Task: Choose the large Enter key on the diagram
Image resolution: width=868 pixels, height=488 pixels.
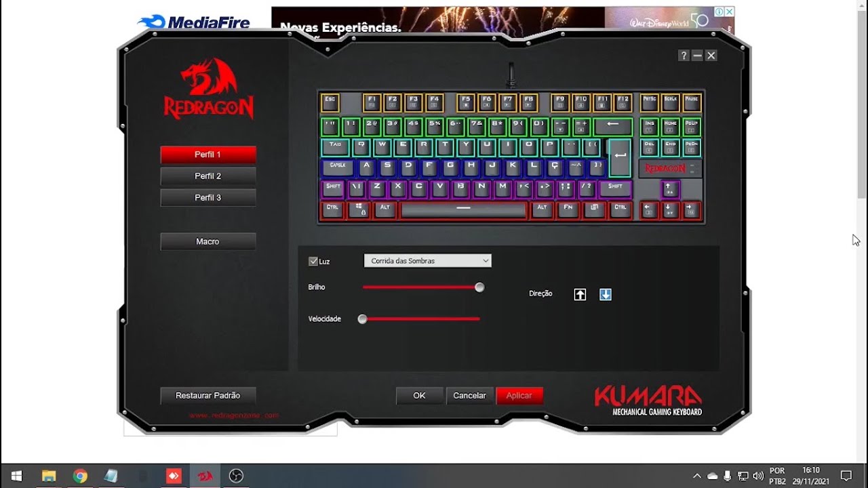Action: pyautogui.click(x=620, y=157)
